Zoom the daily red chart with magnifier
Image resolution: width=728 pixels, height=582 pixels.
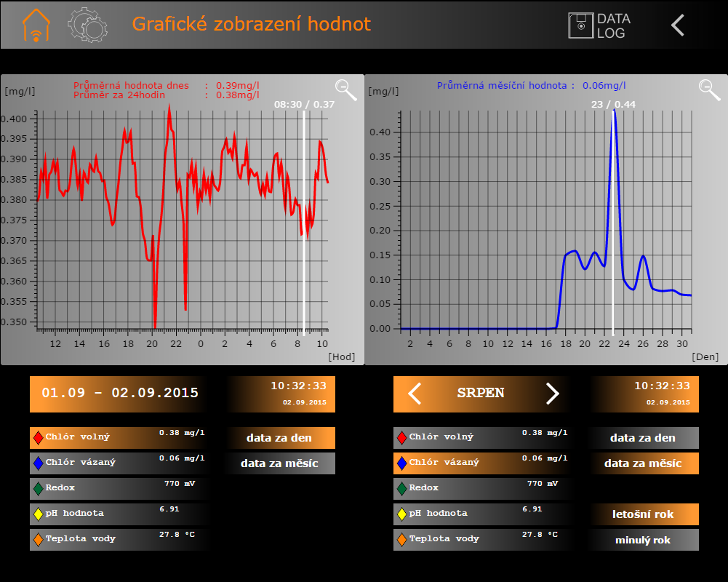click(346, 89)
